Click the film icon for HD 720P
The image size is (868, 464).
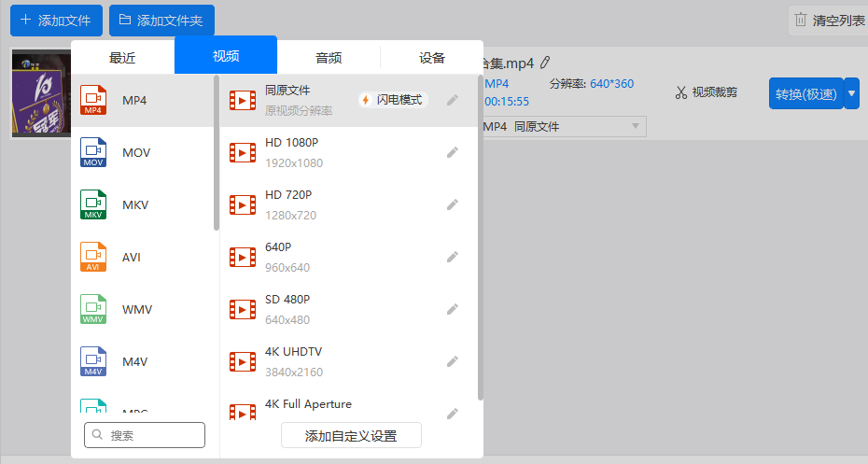tap(243, 204)
